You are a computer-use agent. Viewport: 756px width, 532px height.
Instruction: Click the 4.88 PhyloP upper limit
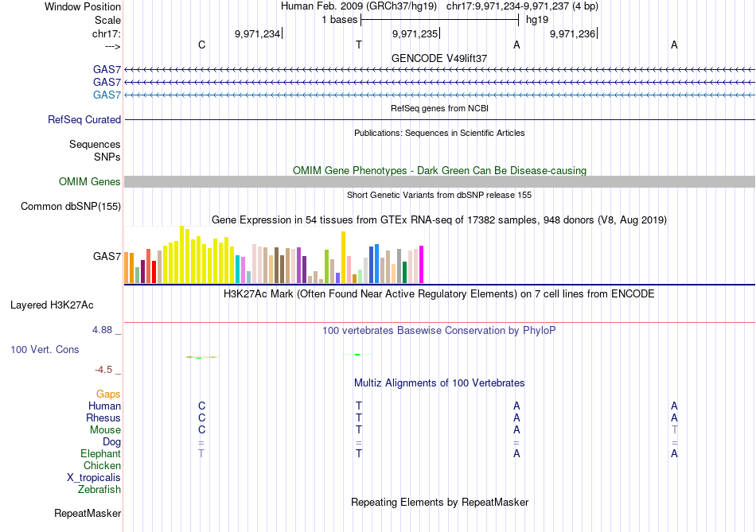(x=102, y=330)
